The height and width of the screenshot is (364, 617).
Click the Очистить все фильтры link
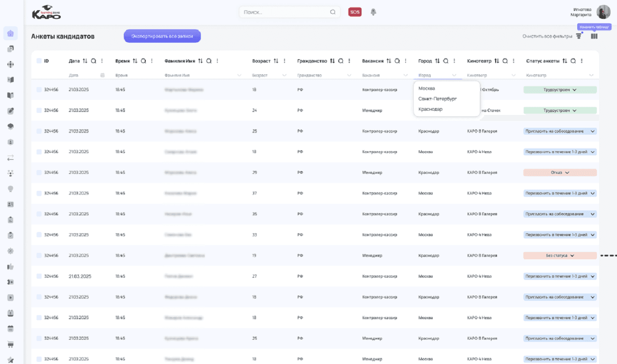click(547, 36)
